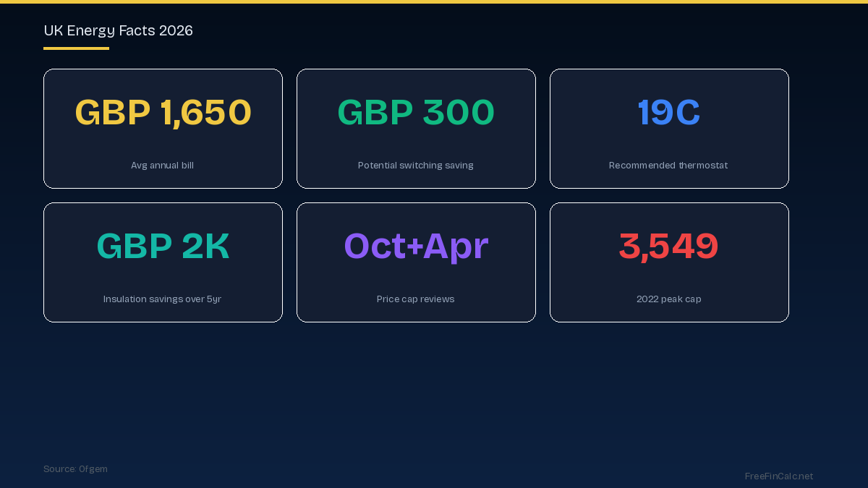Click the GBP prefix in the 1,650 figure
Viewport: 868px width, 488px height.
pyautogui.click(x=113, y=113)
